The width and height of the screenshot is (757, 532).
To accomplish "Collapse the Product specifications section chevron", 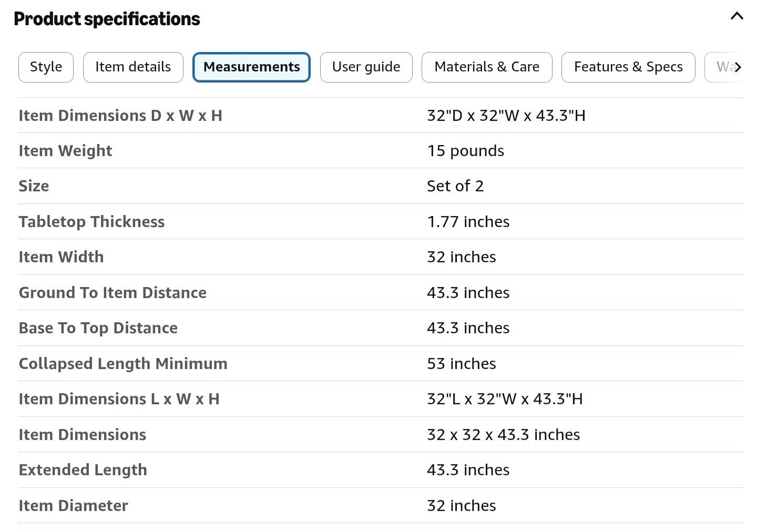I will [736, 16].
